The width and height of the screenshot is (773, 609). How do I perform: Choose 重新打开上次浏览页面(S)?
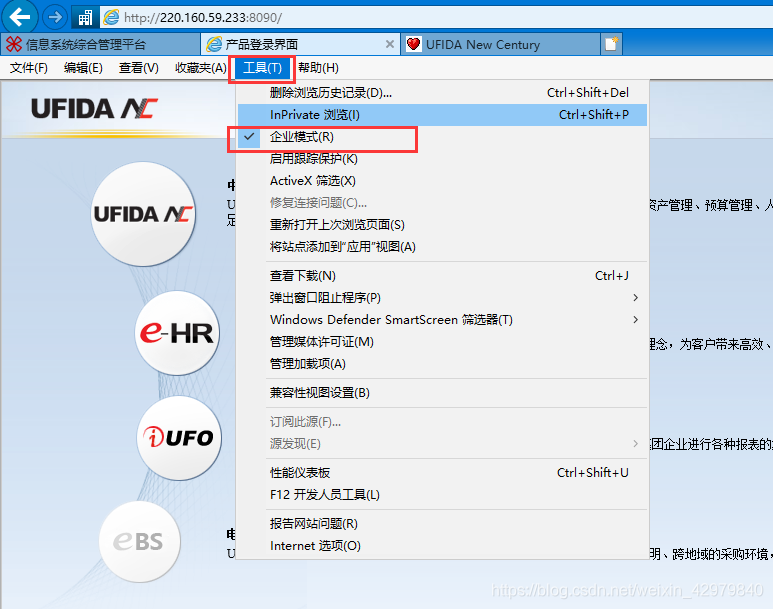point(442,225)
